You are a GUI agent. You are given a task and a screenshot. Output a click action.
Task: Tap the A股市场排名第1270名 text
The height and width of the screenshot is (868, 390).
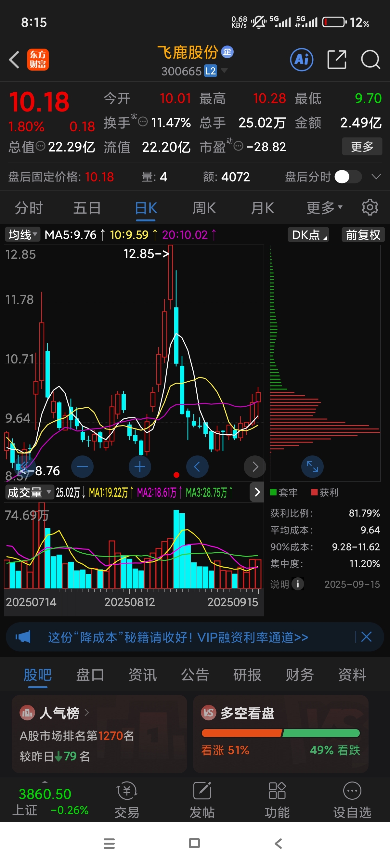tap(77, 736)
